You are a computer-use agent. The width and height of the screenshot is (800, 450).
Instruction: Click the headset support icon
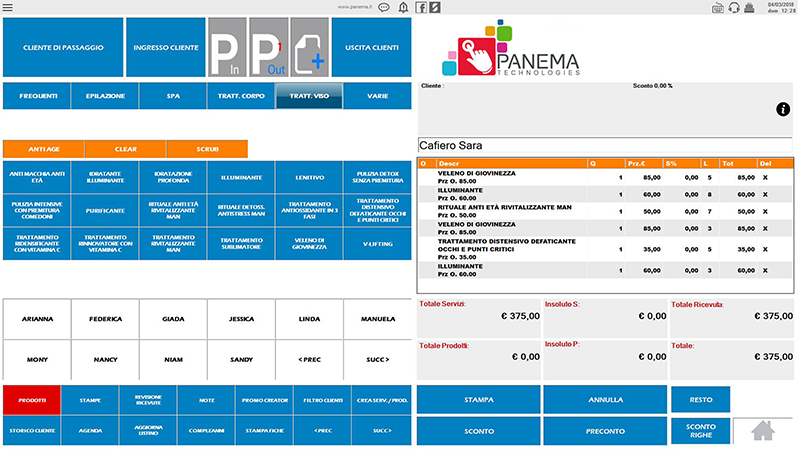pyautogui.click(x=733, y=7)
